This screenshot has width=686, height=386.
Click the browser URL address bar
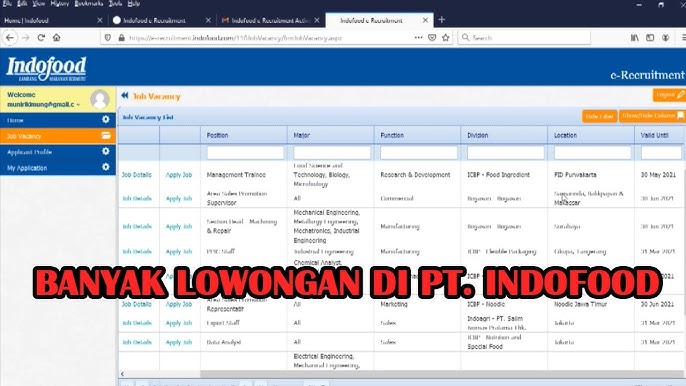(262, 38)
